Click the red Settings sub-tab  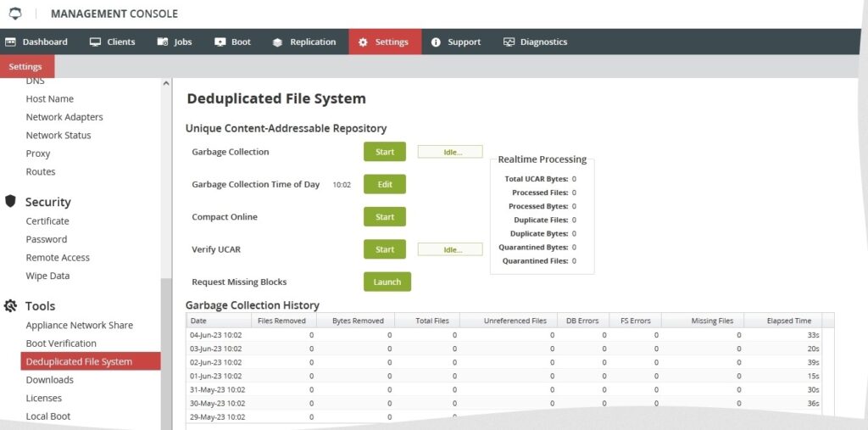[x=26, y=66]
